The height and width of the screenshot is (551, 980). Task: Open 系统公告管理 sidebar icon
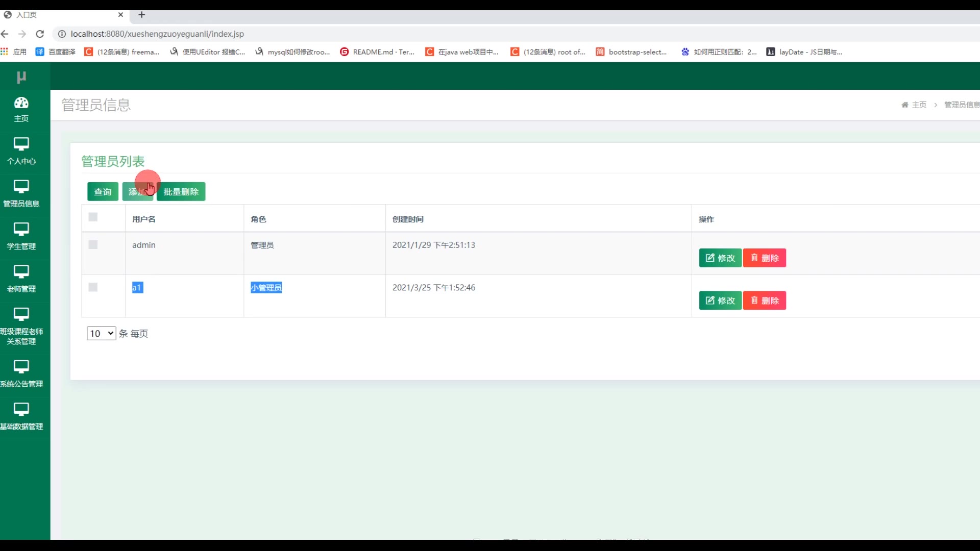[21, 366]
